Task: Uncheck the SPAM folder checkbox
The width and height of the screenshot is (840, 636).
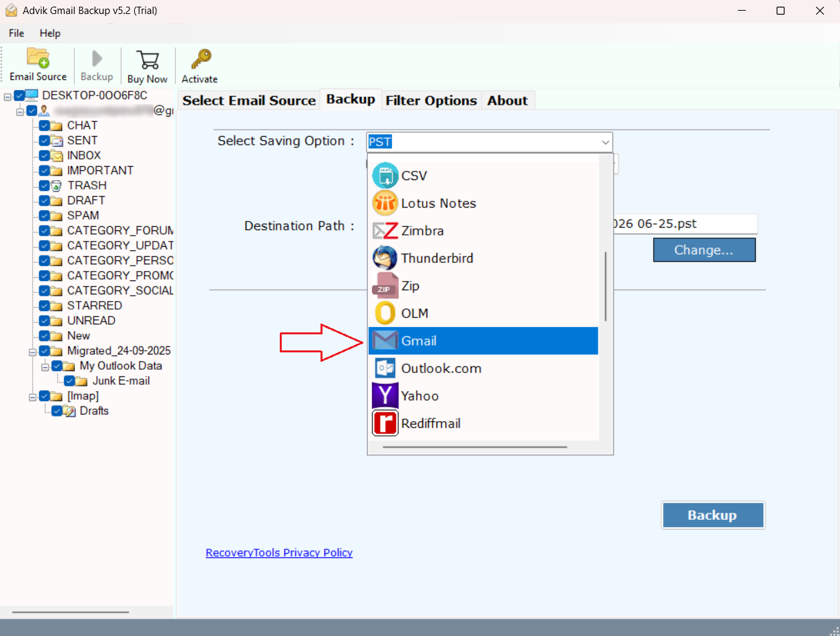Action: pos(44,216)
